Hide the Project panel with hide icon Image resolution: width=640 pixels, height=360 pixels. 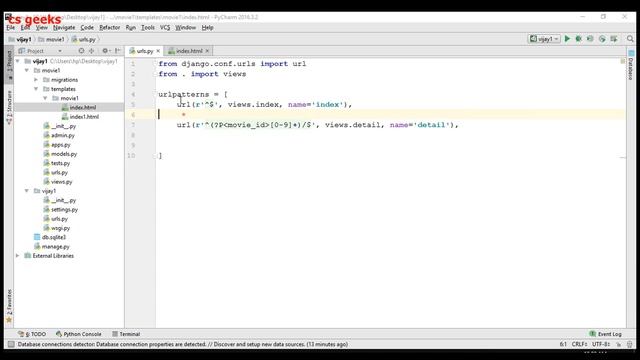(x=118, y=51)
